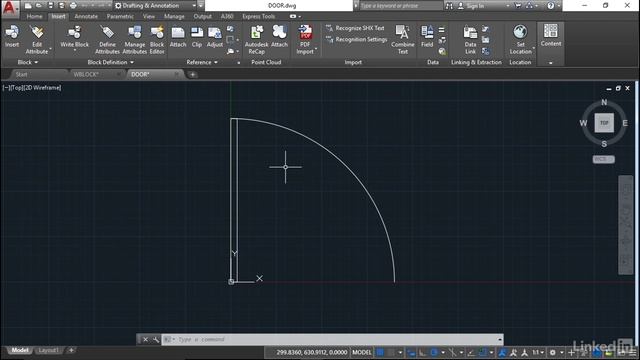Toggle 2D object snap in status bar
The height and width of the screenshot is (360, 640).
(x=482, y=352)
